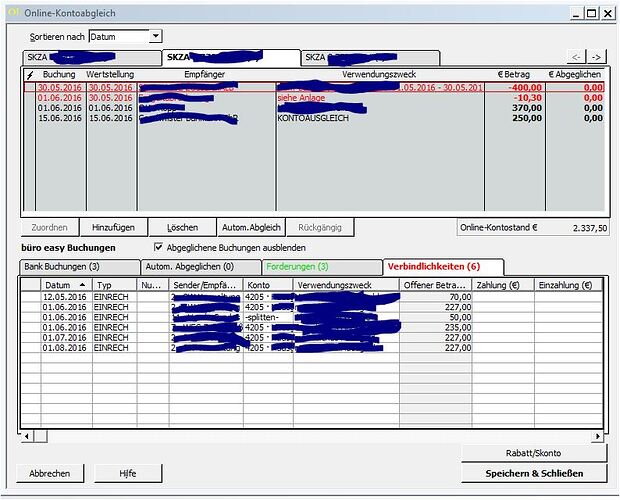Open the Forderungen (3) tab

tap(322, 267)
